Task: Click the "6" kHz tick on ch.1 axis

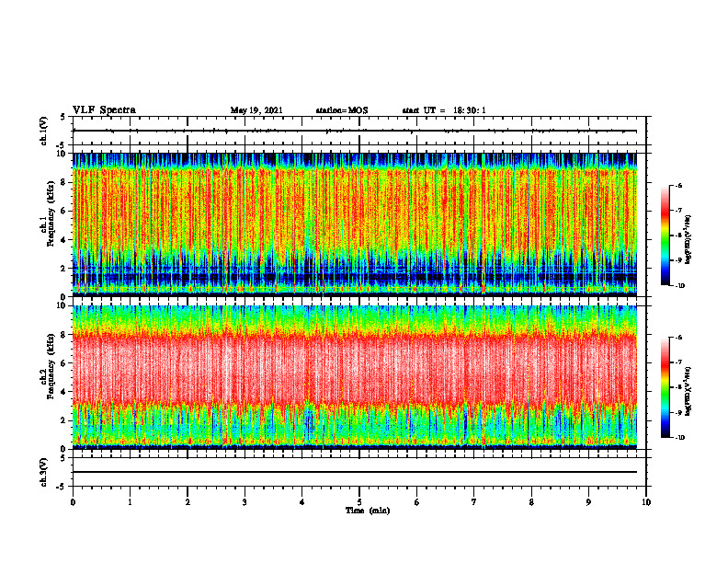Action: (63, 211)
